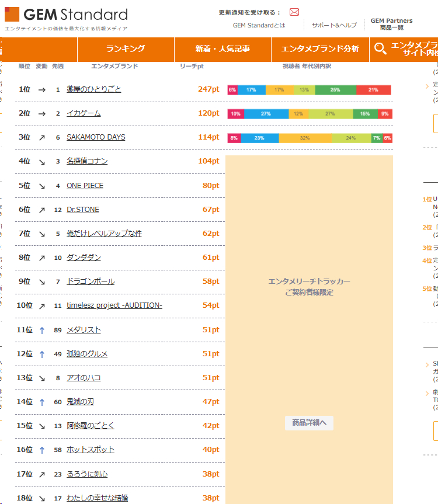
Task: Click the 120pt reach value
Action: click(x=208, y=113)
